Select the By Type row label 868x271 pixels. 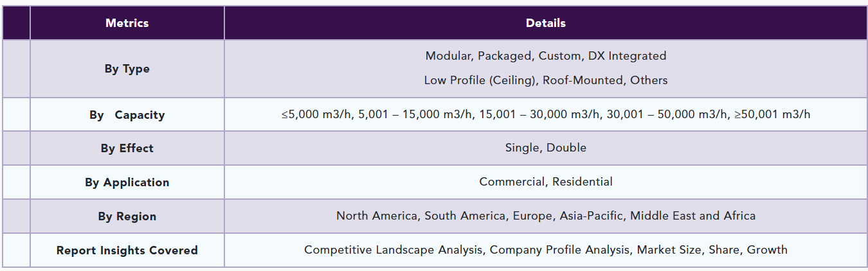coord(127,69)
